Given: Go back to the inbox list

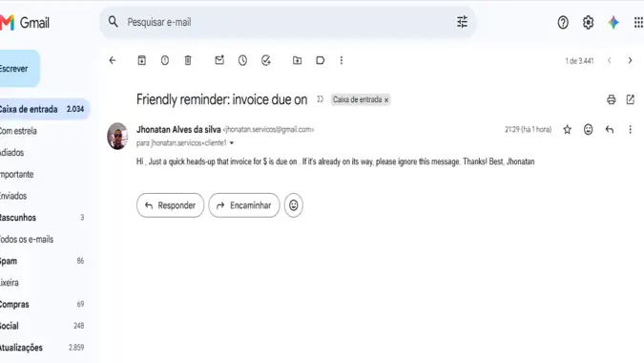Looking at the screenshot, I should pos(113,60).
